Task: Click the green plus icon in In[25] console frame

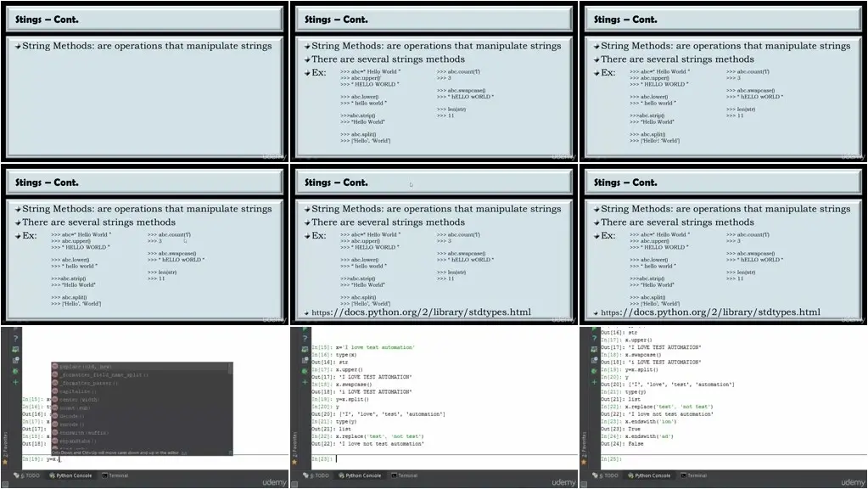Action: click(x=594, y=382)
